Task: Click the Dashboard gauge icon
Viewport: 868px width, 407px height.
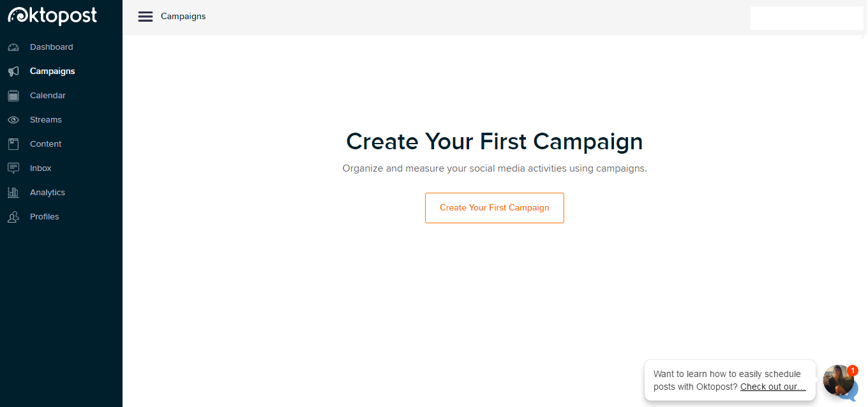Action: [x=13, y=47]
